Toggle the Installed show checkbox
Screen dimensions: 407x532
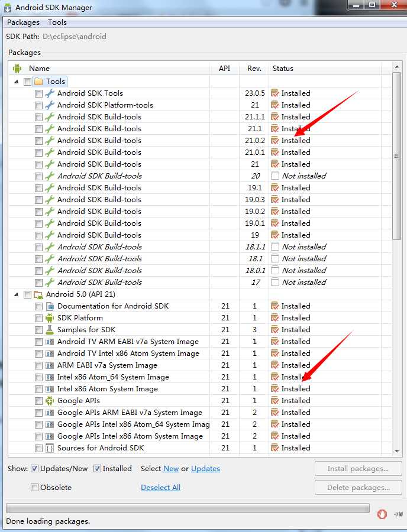97,469
